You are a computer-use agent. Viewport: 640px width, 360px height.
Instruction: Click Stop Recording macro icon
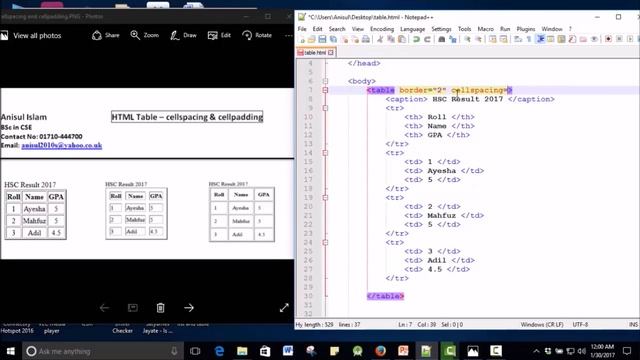[x=619, y=40]
